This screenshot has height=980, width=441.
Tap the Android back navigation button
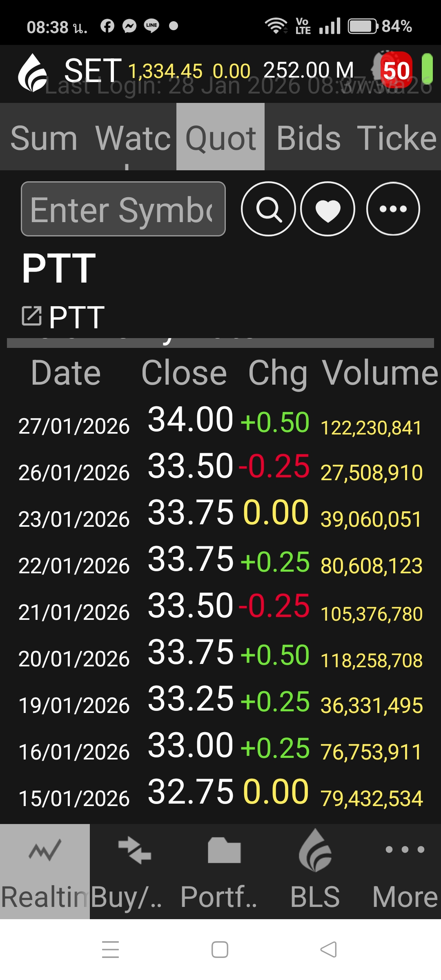328,949
